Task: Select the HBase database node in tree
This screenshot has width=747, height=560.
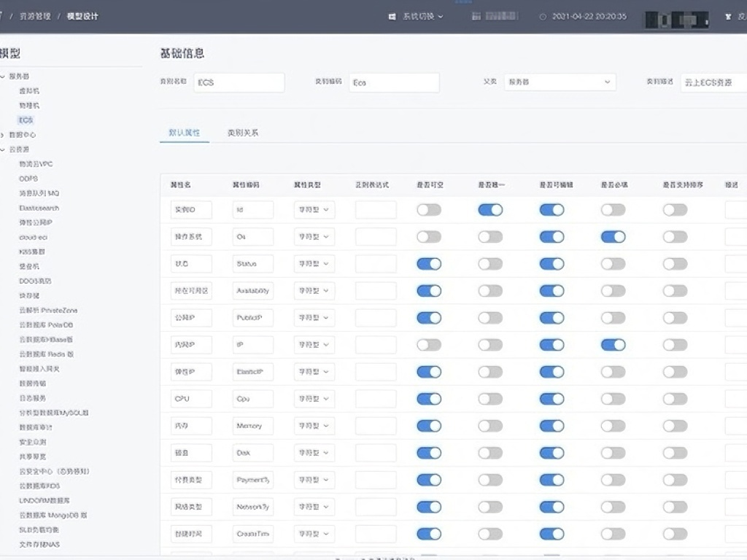Action: pyautogui.click(x=46, y=340)
